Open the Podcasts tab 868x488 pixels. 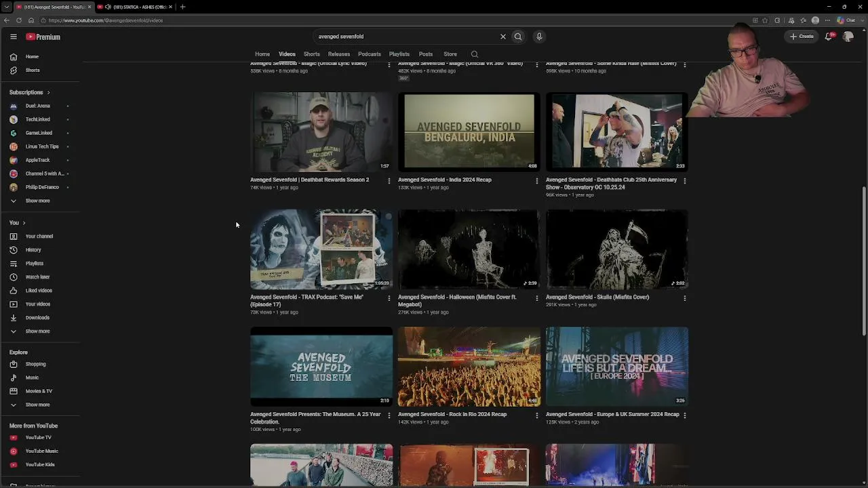(370, 54)
